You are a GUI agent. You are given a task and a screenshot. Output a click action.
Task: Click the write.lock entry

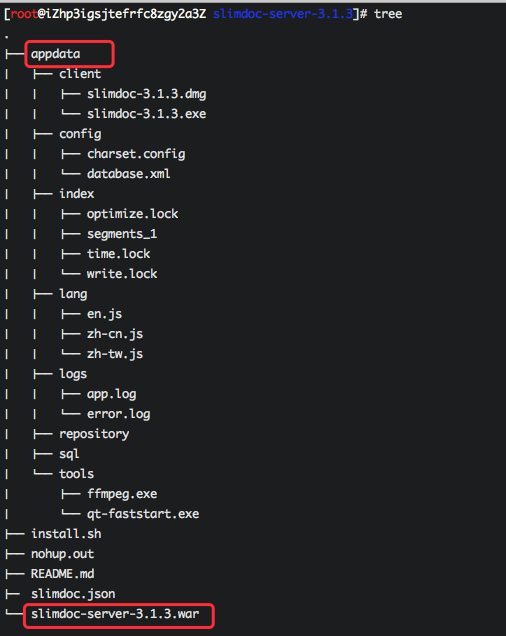click(122, 274)
